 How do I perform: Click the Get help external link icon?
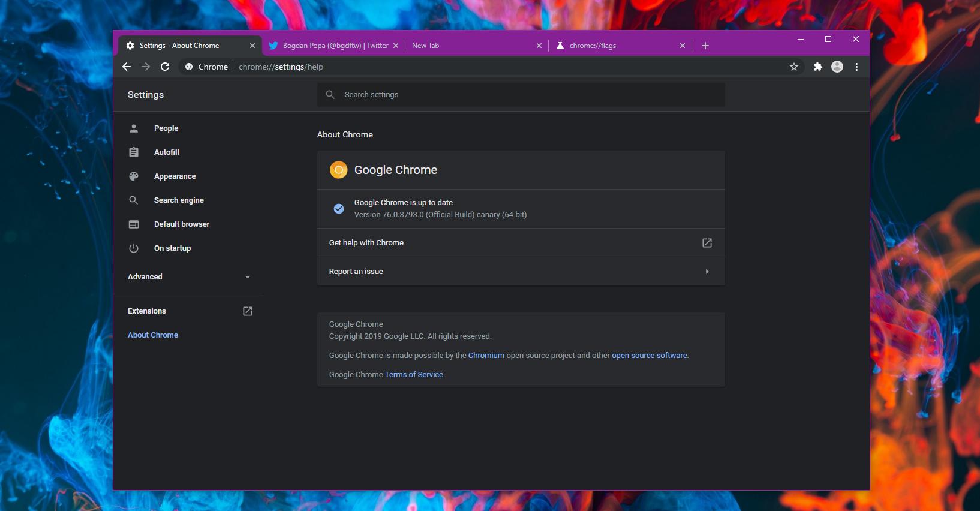(707, 243)
